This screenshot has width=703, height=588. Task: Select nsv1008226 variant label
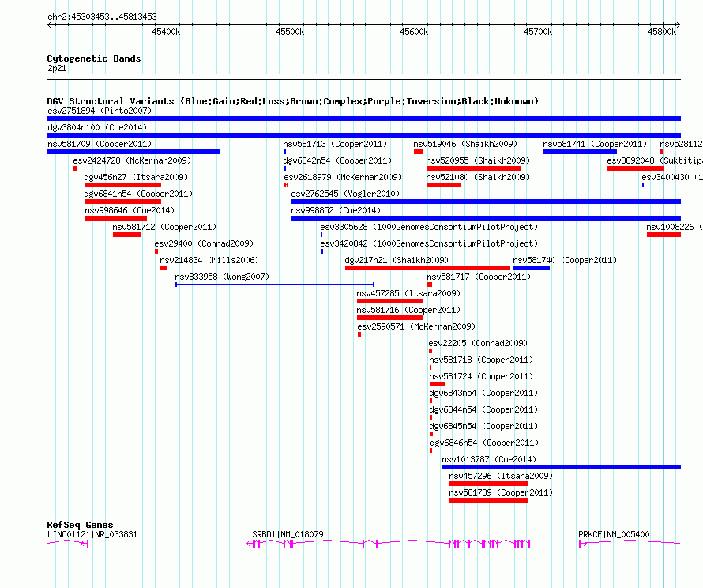(x=675, y=227)
